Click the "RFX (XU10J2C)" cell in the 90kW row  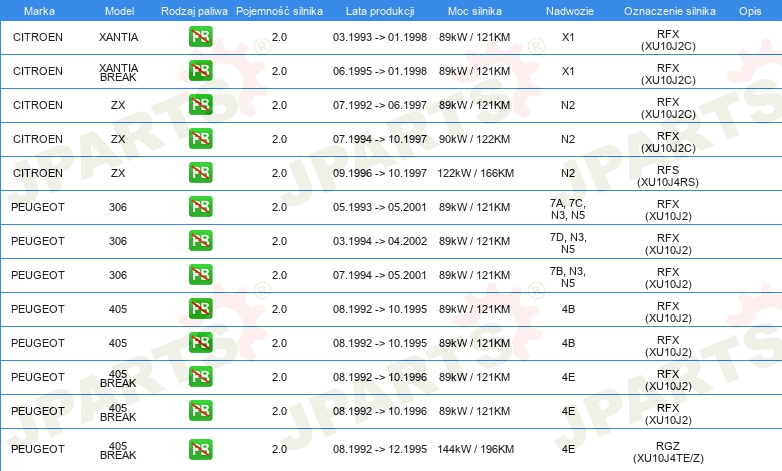[668, 142]
